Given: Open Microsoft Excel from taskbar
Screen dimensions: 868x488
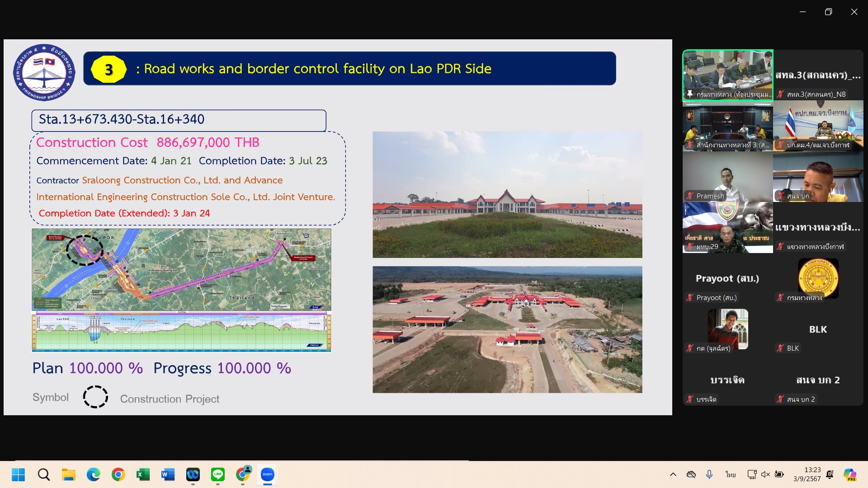Looking at the screenshot, I should pos(143,474).
